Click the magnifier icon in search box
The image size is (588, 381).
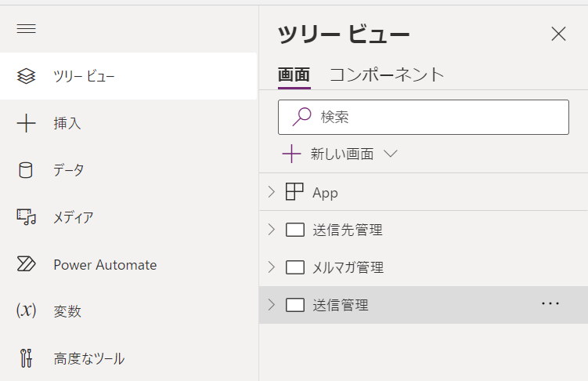(x=302, y=117)
